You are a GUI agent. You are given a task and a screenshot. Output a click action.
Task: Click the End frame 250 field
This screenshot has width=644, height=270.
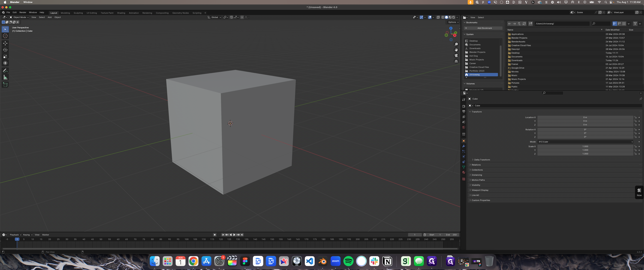tap(451, 235)
